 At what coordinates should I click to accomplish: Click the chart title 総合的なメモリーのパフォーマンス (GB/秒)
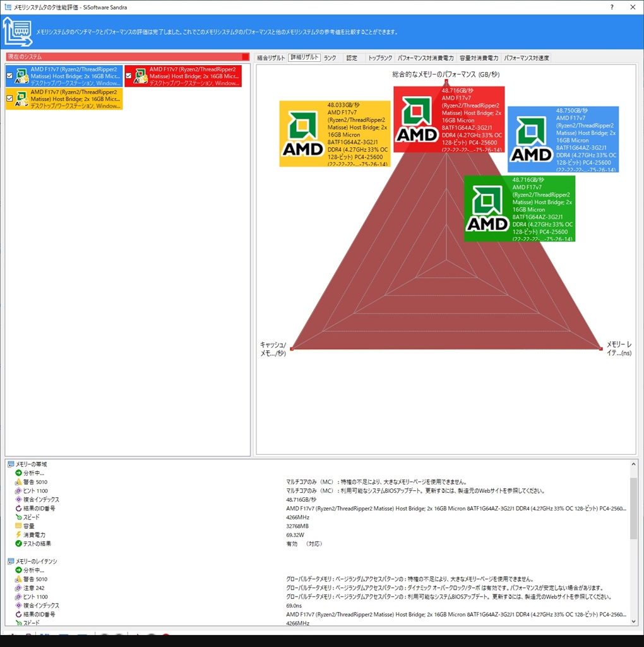pyautogui.click(x=446, y=75)
